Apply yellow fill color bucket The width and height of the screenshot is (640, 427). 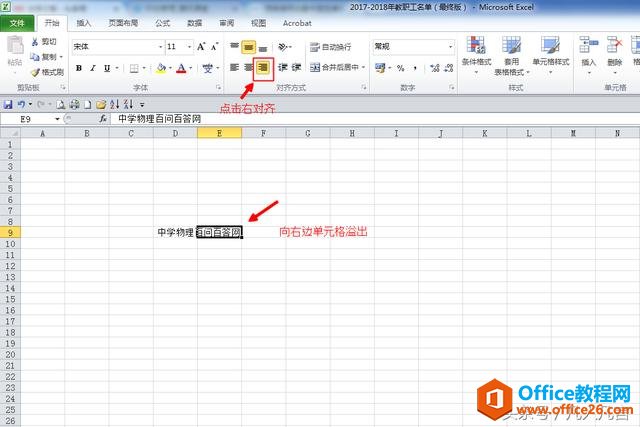pos(161,68)
